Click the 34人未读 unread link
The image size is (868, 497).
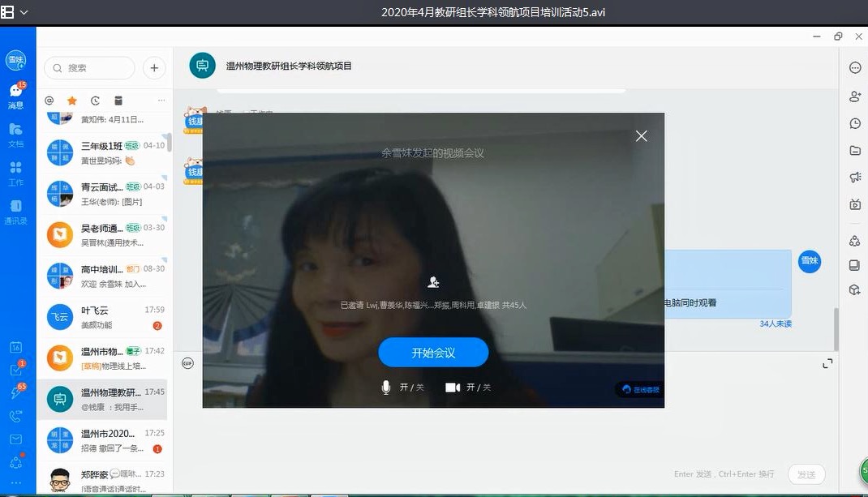(x=775, y=323)
